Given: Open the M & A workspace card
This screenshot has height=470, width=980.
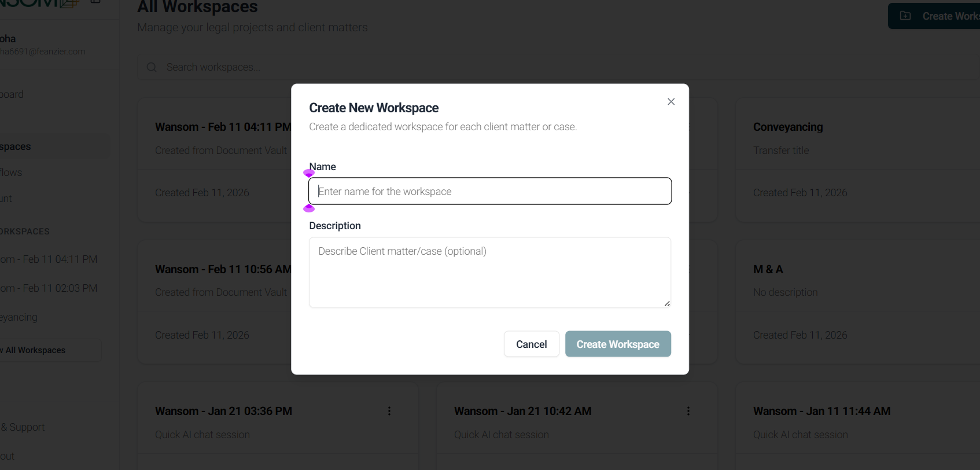Looking at the screenshot, I should pyautogui.click(x=857, y=302).
